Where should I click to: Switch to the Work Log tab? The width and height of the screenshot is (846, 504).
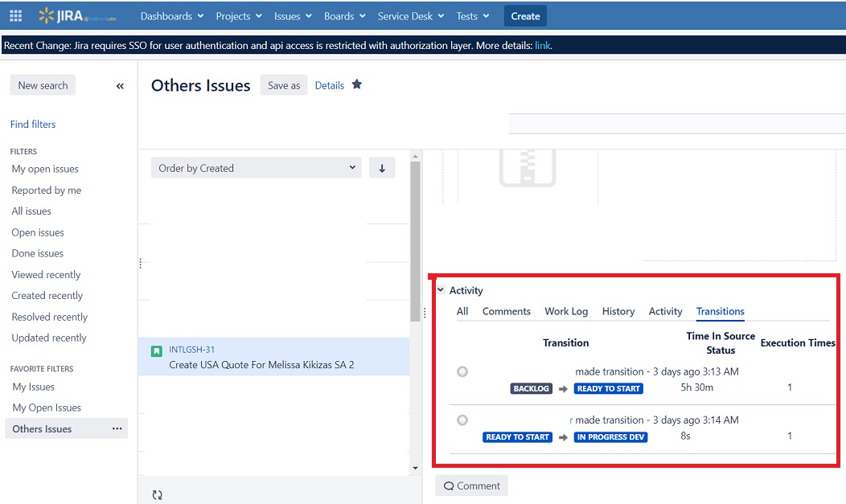(x=566, y=312)
